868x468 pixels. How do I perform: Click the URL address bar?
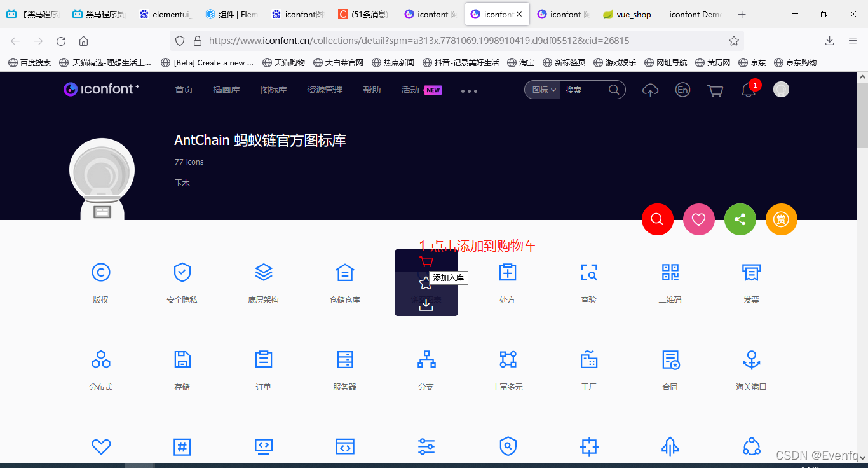[458, 41]
